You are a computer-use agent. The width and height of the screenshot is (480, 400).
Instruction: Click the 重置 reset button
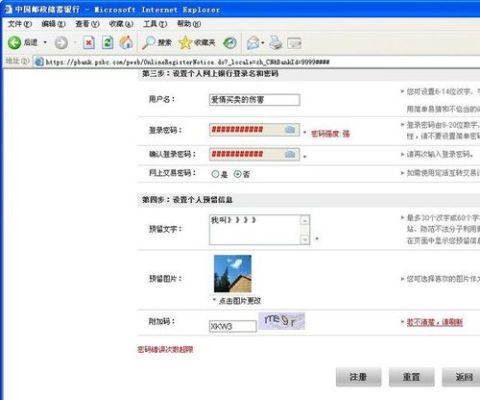coord(412,377)
